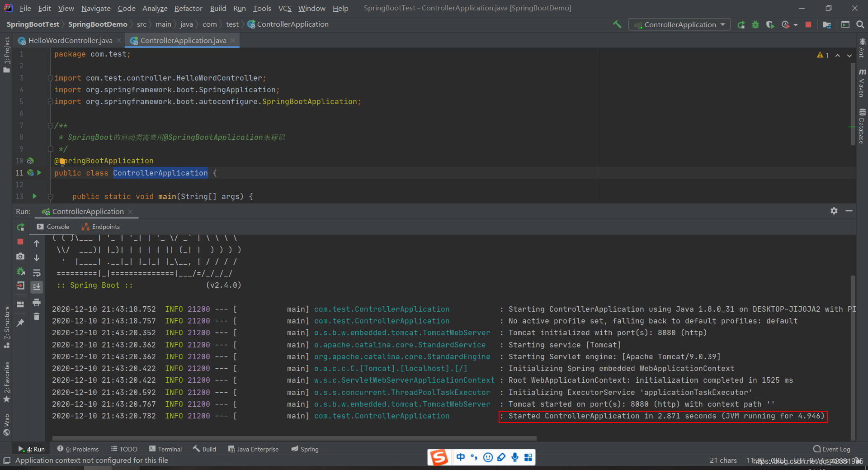Screen dimensions: 868x470
Task: Open Run Anything icon
Action: tap(845, 24)
